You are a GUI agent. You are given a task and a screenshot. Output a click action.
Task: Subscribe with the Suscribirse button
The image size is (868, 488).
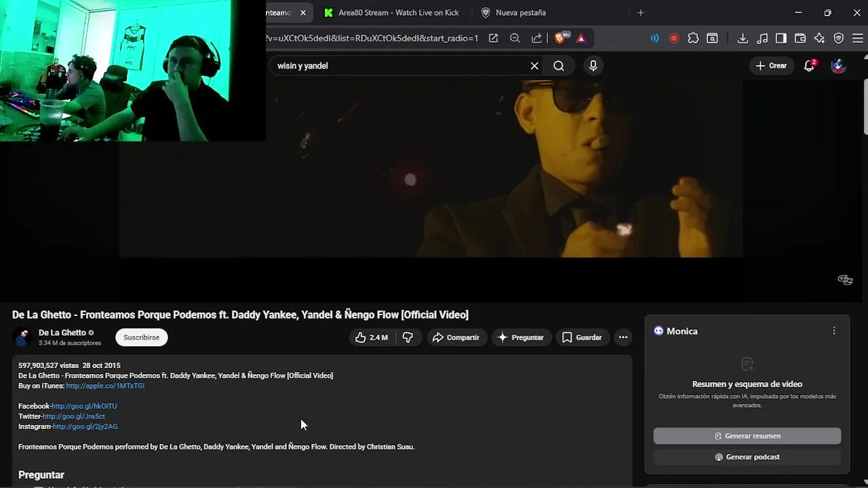[141, 338]
